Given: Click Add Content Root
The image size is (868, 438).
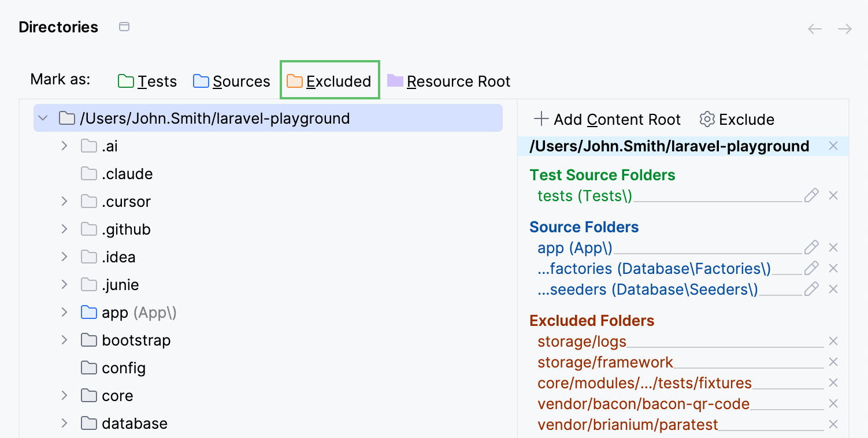Looking at the screenshot, I should point(607,119).
